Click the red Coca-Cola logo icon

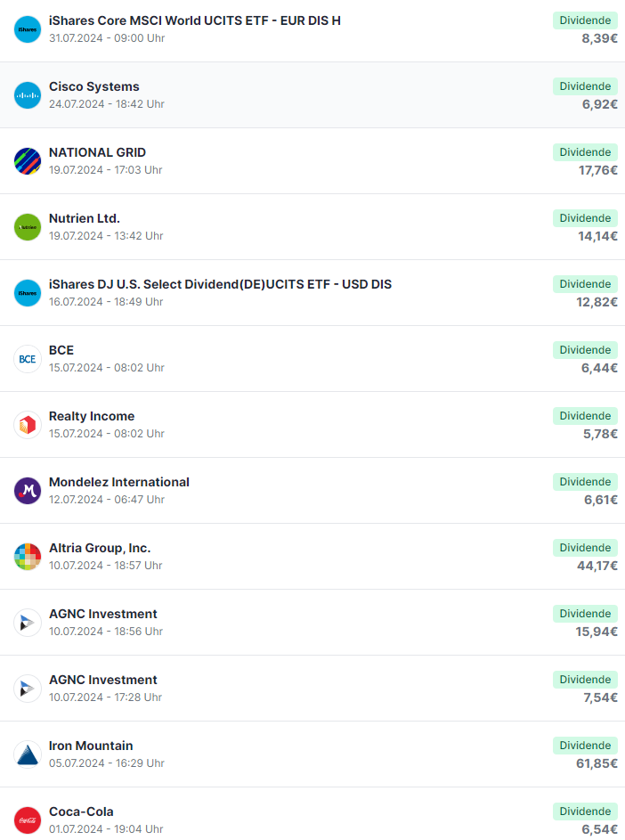pyautogui.click(x=28, y=820)
